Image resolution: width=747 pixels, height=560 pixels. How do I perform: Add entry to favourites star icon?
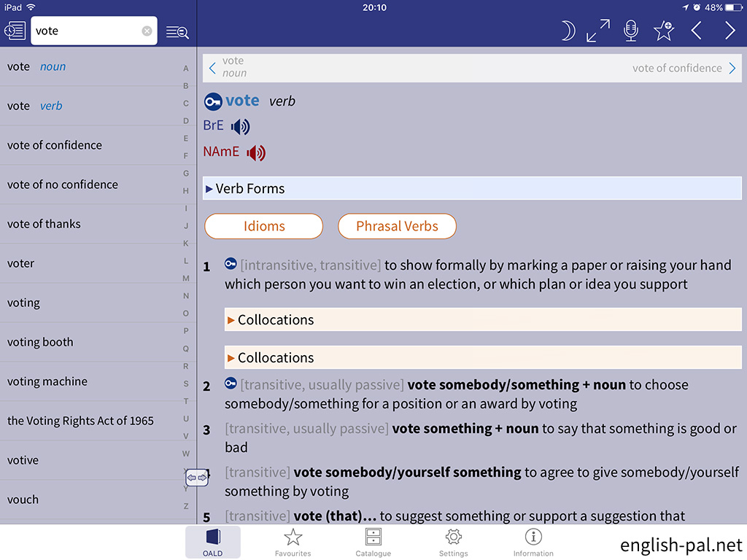[x=664, y=31]
